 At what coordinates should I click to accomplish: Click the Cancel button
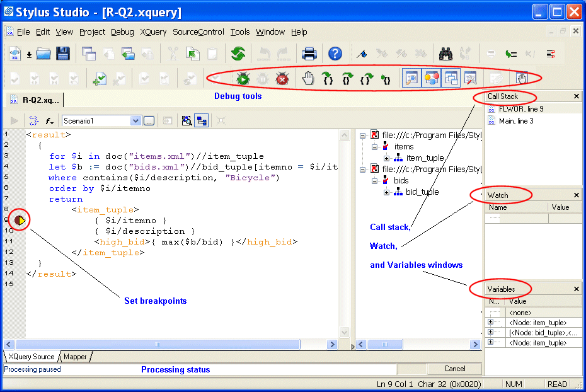[454, 369]
